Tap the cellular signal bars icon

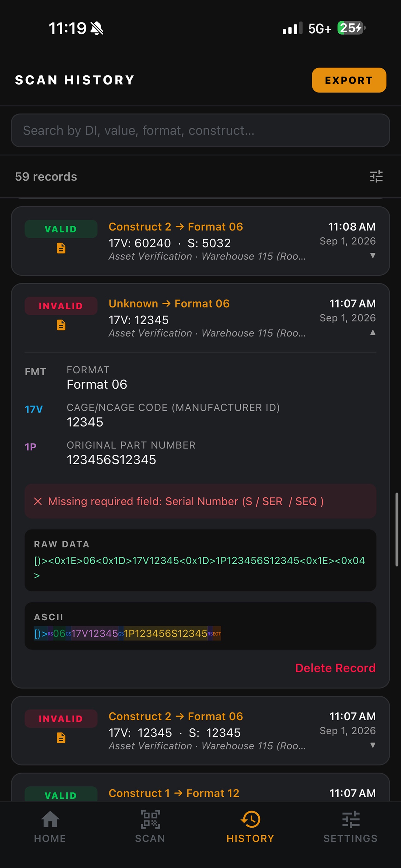tap(292, 28)
